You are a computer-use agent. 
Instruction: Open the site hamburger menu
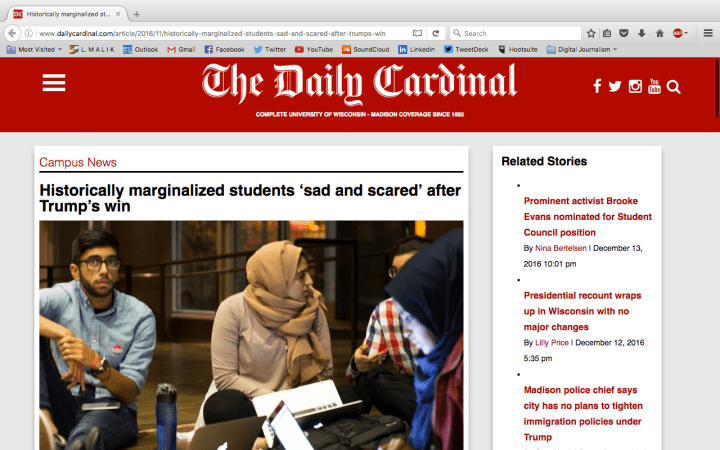coord(53,85)
